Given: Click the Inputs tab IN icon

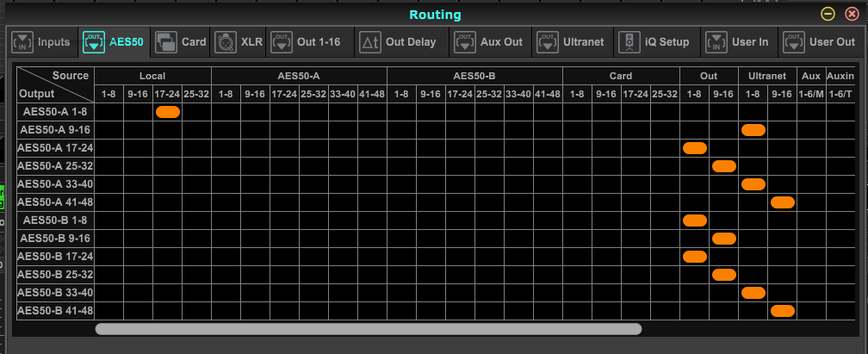Looking at the screenshot, I should pos(22,42).
